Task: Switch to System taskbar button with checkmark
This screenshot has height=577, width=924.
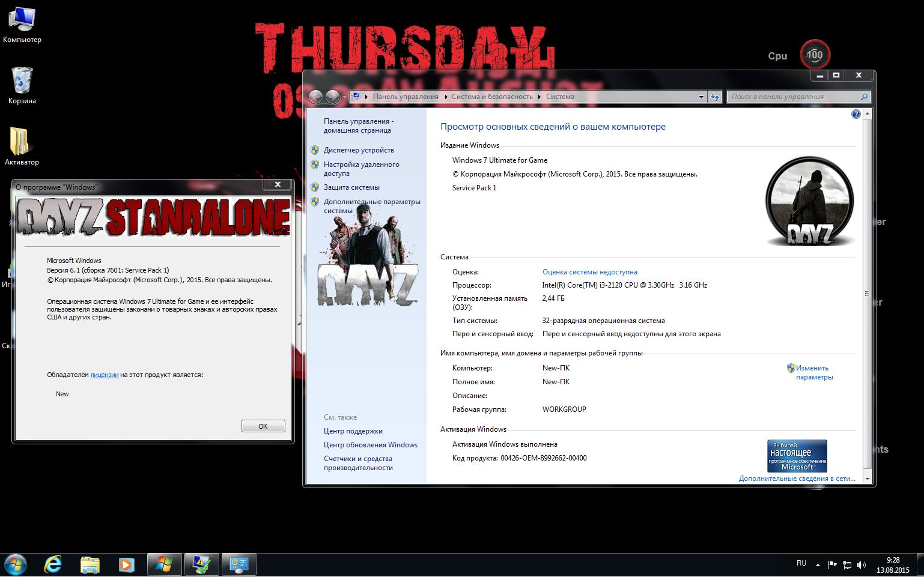Action: click(x=201, y=565)
